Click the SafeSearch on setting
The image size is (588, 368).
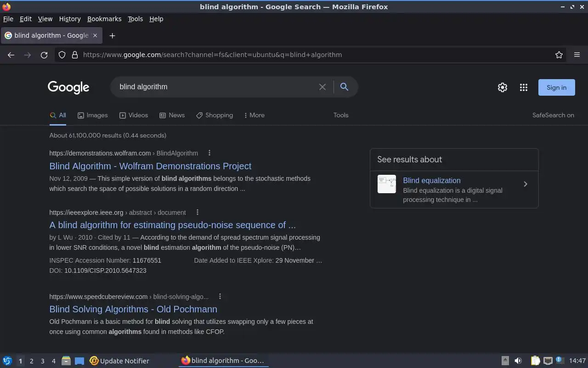[553, 115]
